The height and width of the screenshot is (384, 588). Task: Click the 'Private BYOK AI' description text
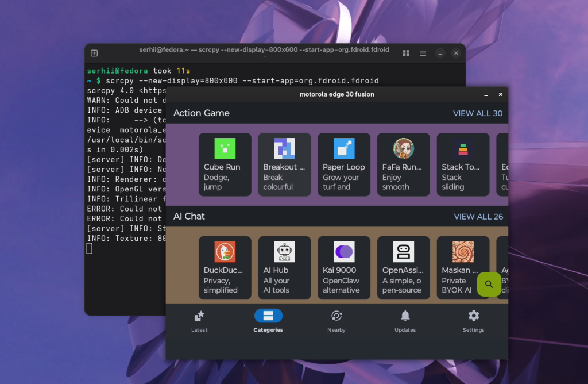pyautogui.click(x=457, y=285)
